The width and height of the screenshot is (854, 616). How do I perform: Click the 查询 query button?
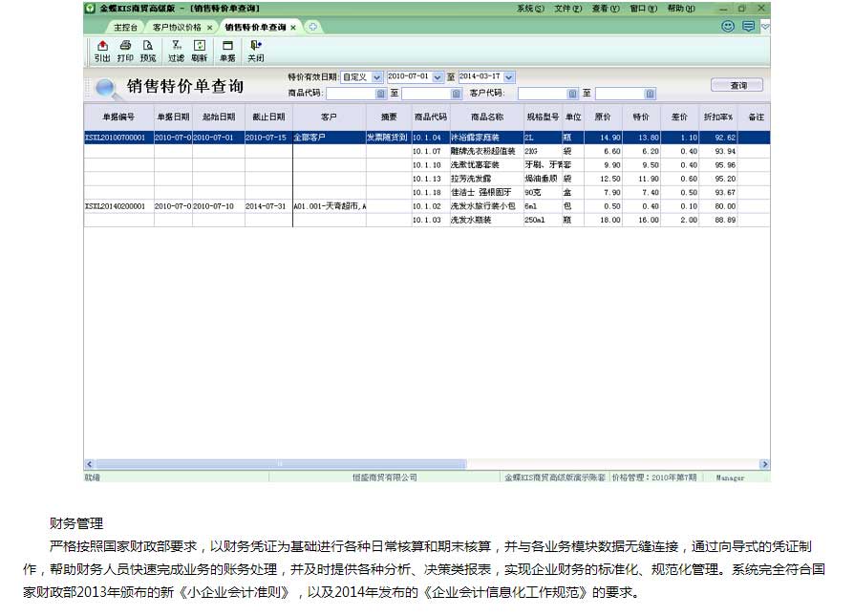pos(738,85)
